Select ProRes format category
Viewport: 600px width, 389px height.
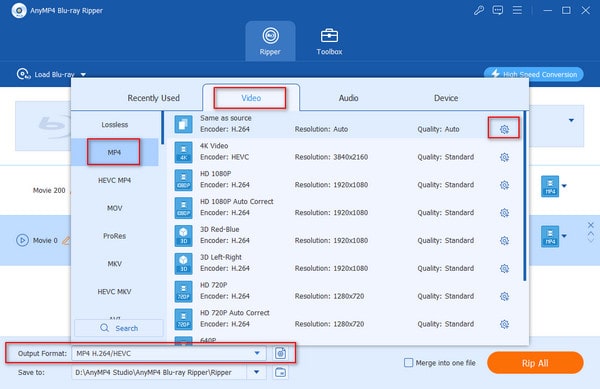pyautogui.click(x=115, y=236)
